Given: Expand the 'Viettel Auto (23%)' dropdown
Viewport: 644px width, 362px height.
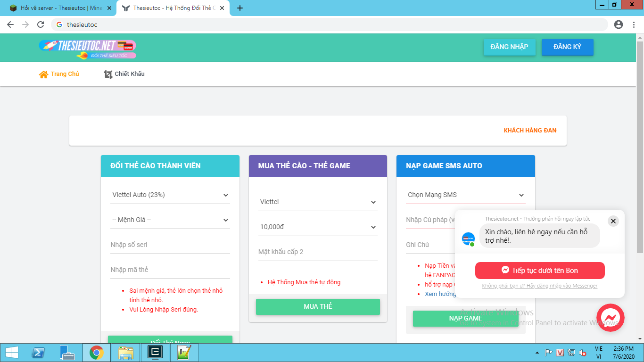Looking at the screenshot, I should [170, 195].
